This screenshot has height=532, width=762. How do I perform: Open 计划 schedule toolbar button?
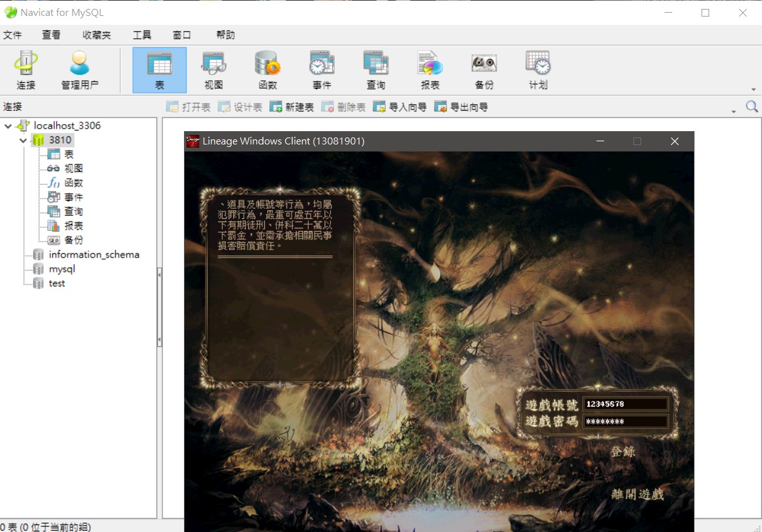538,70
